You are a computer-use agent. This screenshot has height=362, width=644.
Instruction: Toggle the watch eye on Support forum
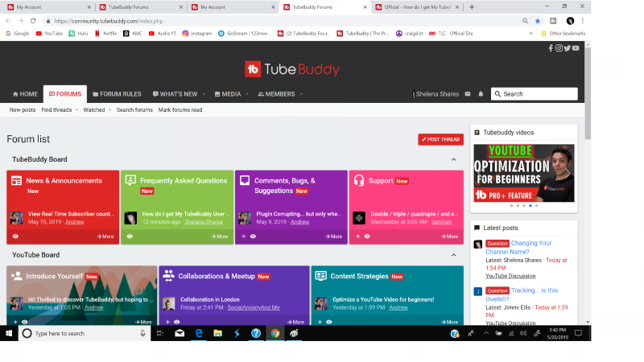(366, 237)
